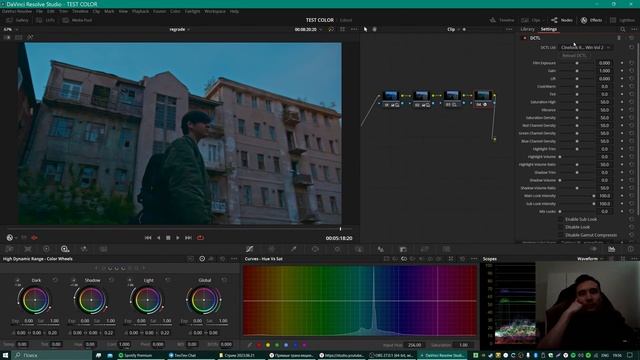This screenshot has height=360, width=640.
Task: Check Disable Gamut Compression checkbox
Action: 561,235
